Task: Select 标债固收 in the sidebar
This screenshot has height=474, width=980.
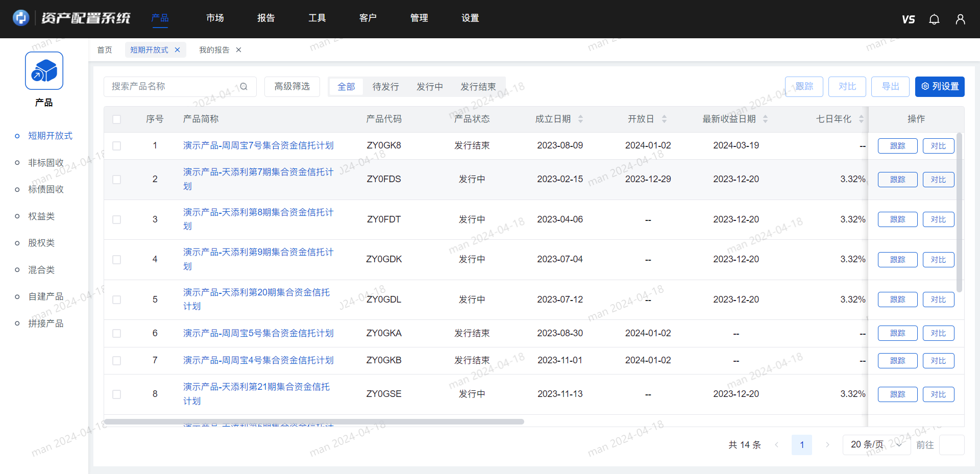Action: pos(46,189)
